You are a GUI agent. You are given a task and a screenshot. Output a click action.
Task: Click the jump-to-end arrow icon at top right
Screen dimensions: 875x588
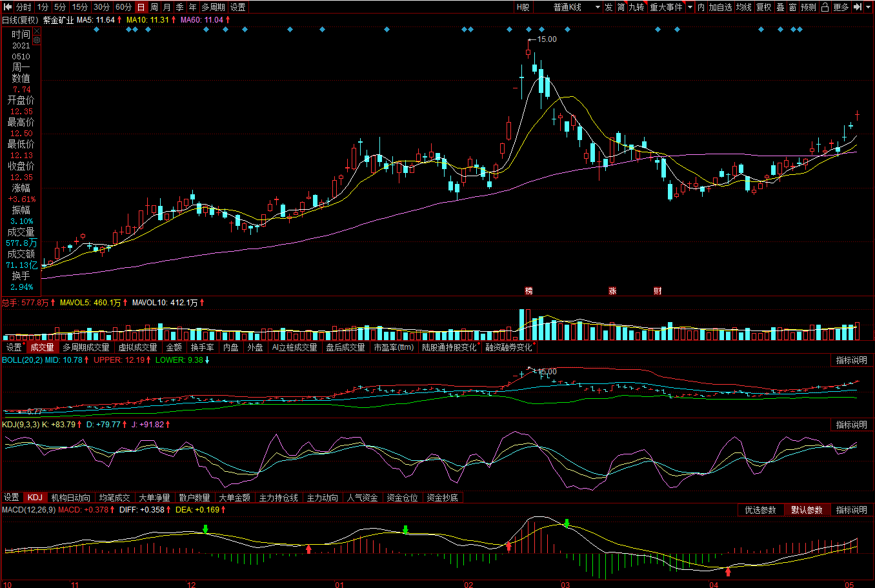click(858, 7)
